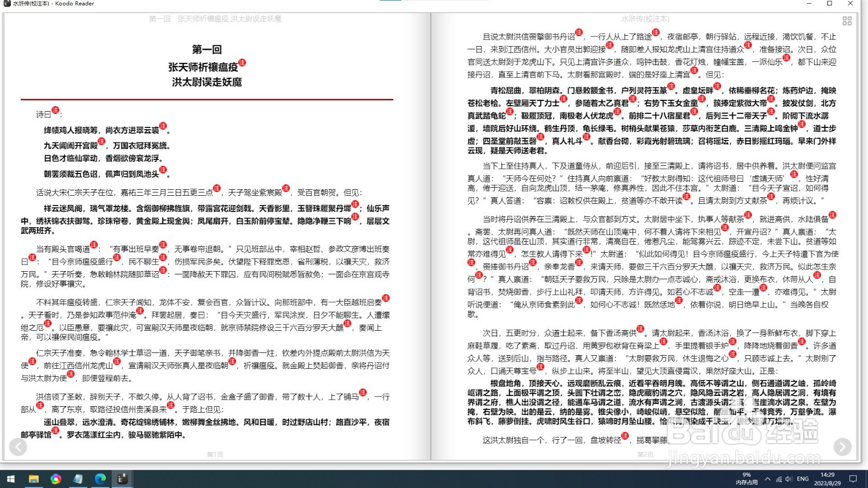The image size is (868, 488).
Task: Open Notepad from the taskbar
Action: pyautogui.click(x=78, y=479)
